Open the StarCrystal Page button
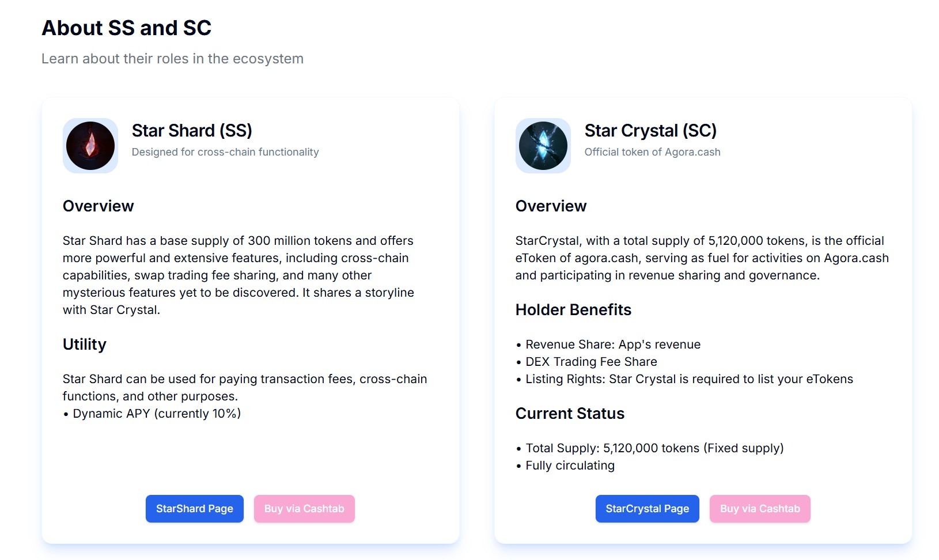939x560 pixels. pyautogui.click(x=647, y=509)
